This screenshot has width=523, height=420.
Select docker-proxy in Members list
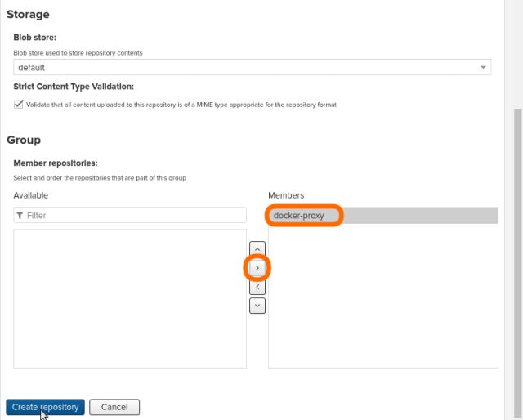pos(299,216)
